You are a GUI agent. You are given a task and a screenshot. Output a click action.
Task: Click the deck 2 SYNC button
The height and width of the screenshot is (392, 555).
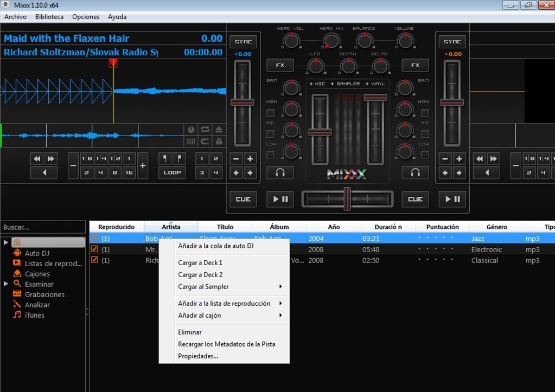click(x=452, y=42)
